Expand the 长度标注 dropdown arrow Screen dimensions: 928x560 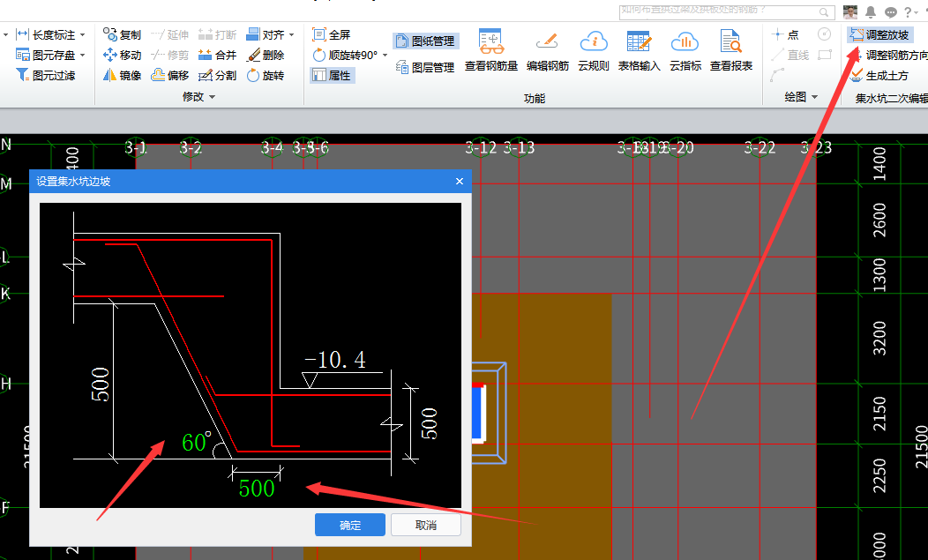click(x=83, y=35)
